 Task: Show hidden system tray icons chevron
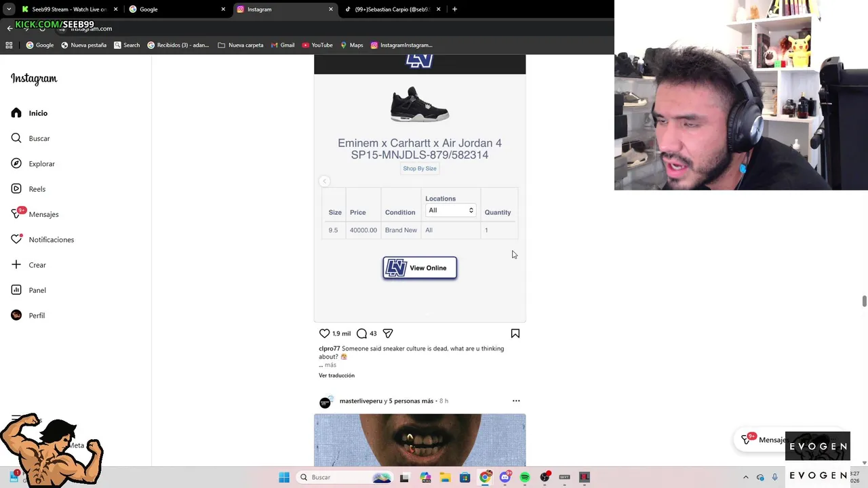(746, 477)
